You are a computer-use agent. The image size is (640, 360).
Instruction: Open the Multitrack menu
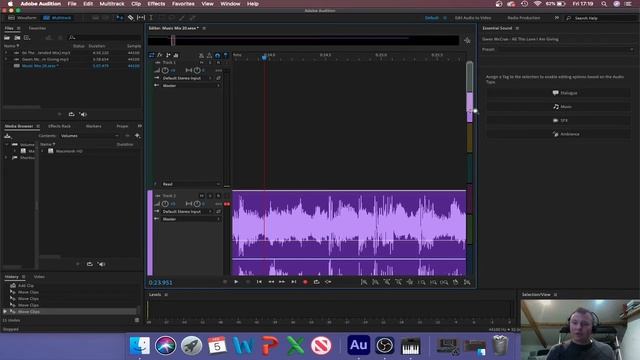coord(112,4)
